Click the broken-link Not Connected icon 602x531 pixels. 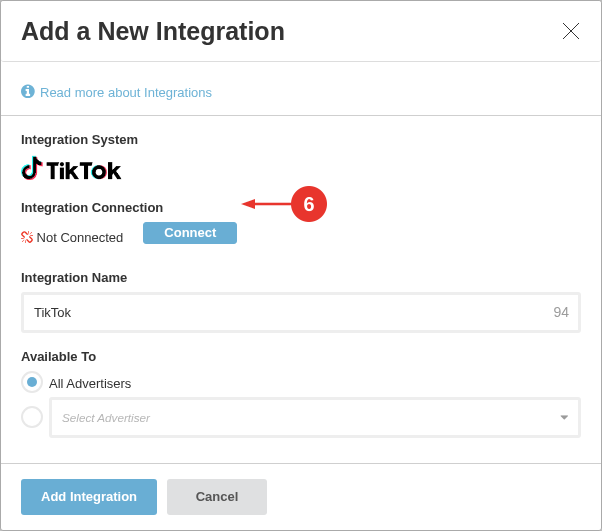coord(27,237)
